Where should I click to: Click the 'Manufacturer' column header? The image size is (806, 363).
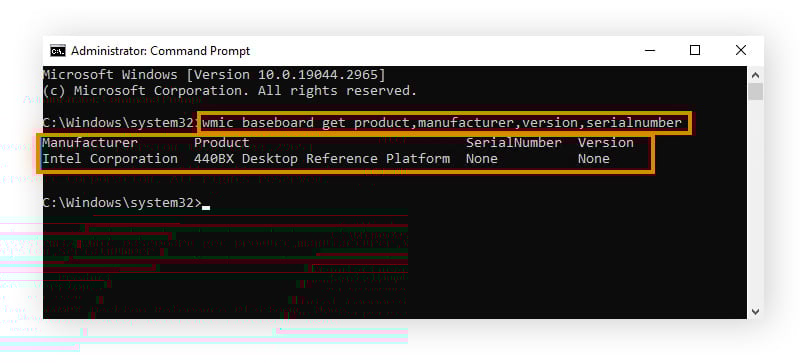coord(90,142)
